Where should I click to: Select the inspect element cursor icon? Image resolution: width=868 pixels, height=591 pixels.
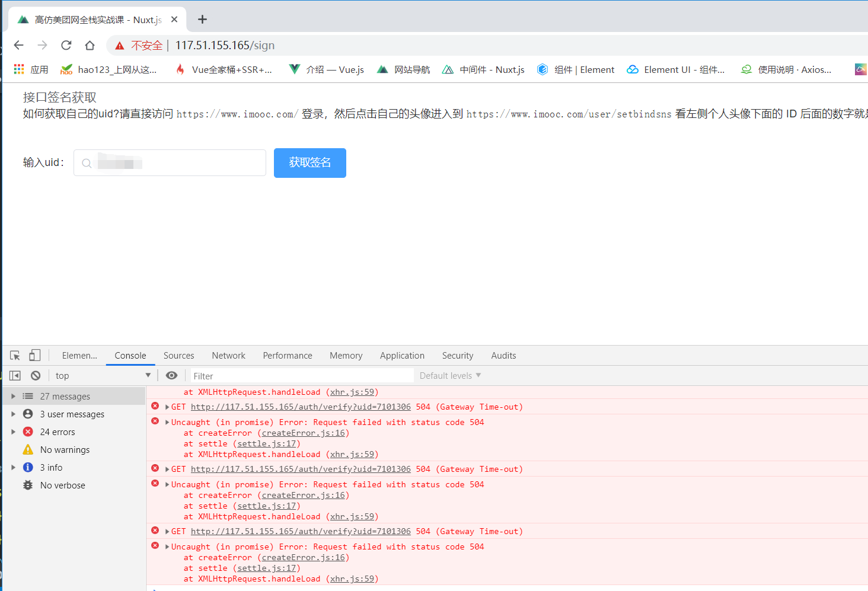[x=14, y=354]
